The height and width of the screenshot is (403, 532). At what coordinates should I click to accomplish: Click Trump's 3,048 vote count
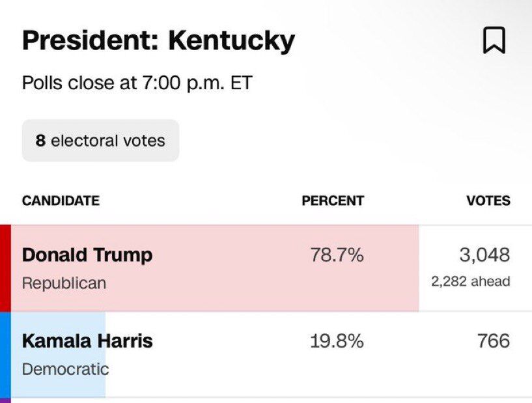click(484, 255)
